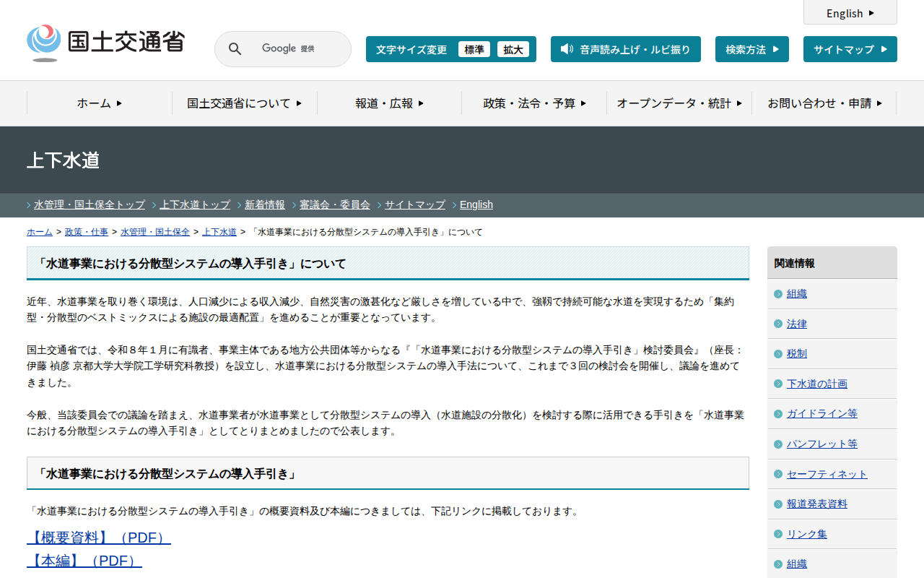This screenshot has width=924, height=578.
Task: Open 上下水道トップ link
Action: click(195, 204)
